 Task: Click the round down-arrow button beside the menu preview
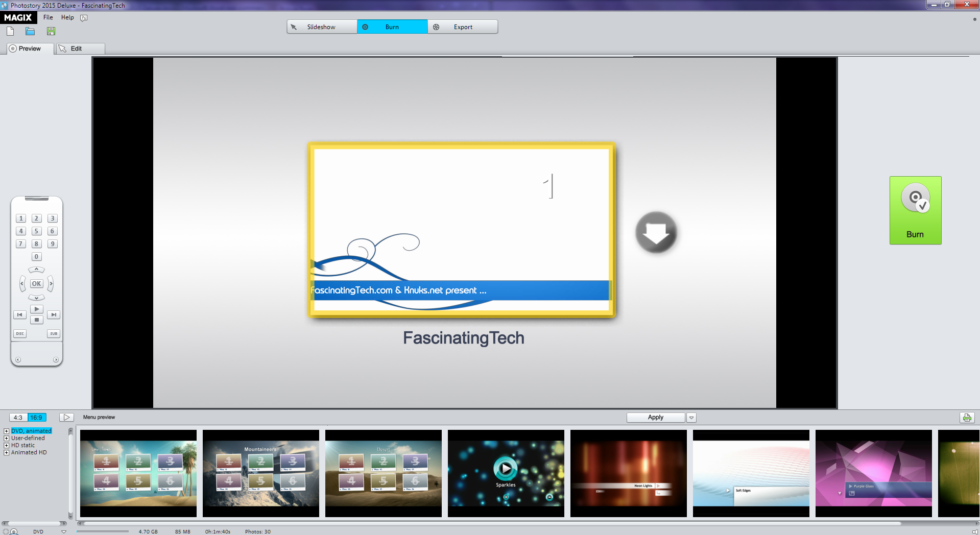coord(656,233)
